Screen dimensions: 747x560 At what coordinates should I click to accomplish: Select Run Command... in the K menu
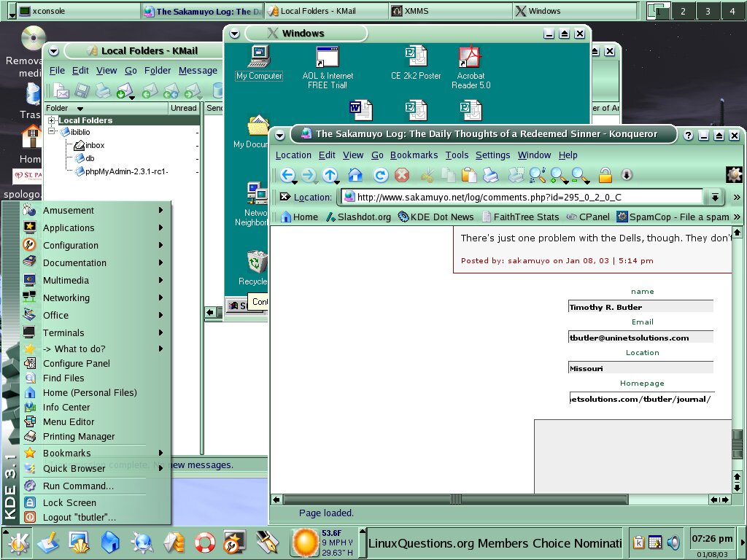pyautogui.click(x=96, y=486)
